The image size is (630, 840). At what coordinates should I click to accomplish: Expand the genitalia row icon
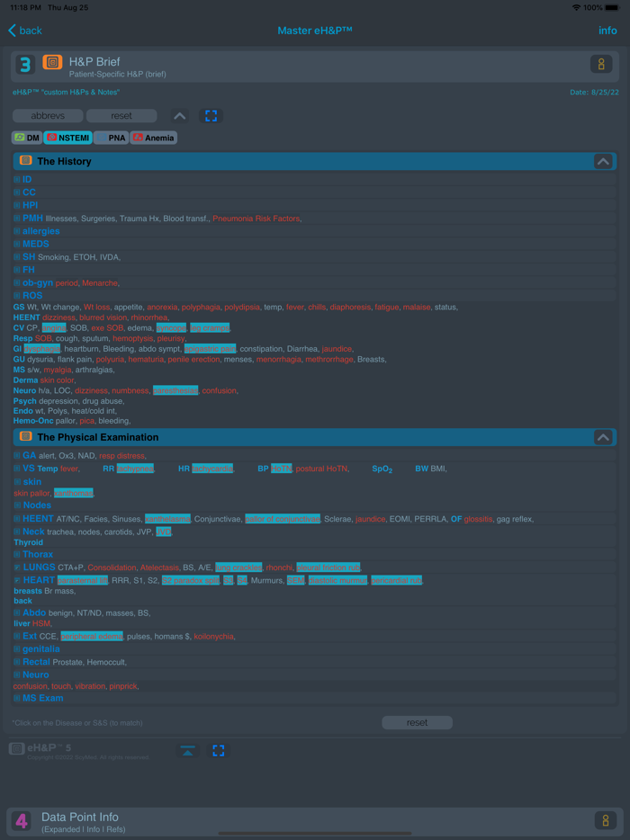pos(16,648)
